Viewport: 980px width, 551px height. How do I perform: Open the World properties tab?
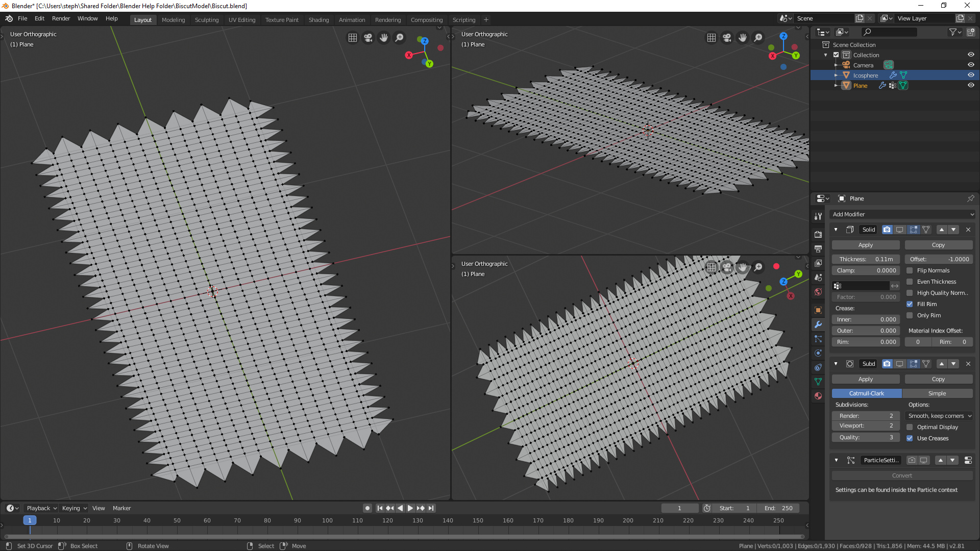click(x=818, y=292)
